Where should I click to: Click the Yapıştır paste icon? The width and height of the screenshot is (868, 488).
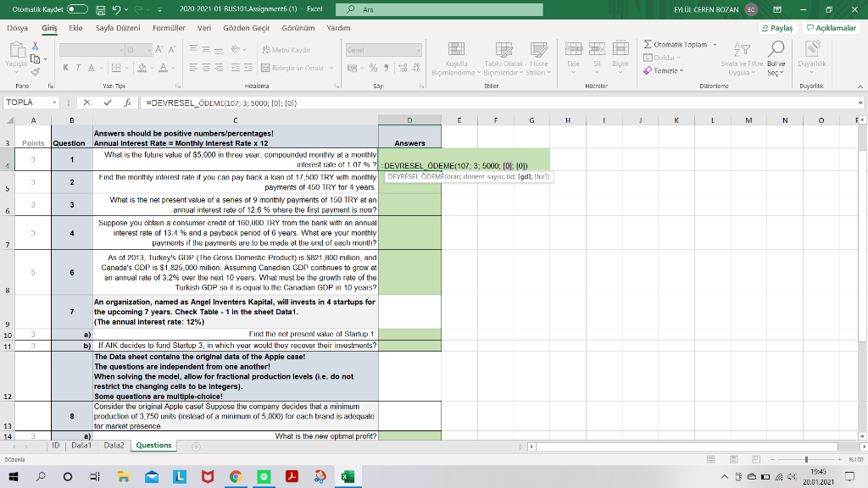(17, 50)
